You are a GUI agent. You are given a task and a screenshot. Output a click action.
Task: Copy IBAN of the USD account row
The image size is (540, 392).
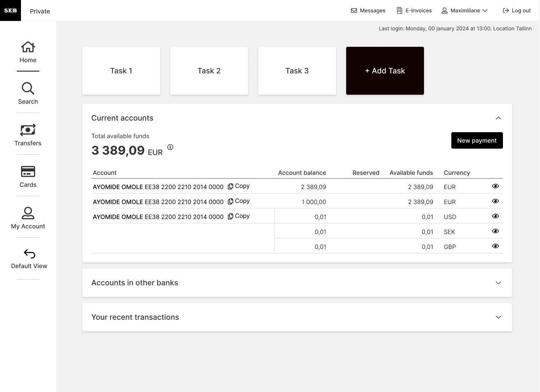[239, 216]
